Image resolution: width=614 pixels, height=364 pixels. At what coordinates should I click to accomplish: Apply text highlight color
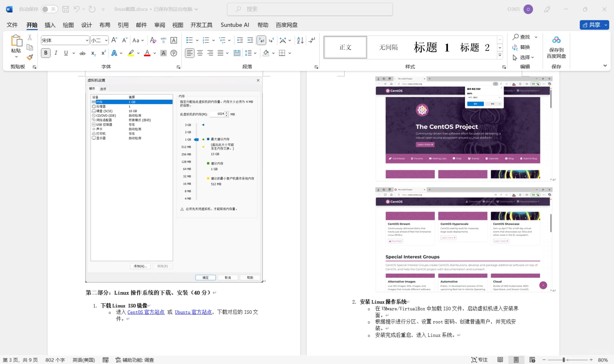131,53
